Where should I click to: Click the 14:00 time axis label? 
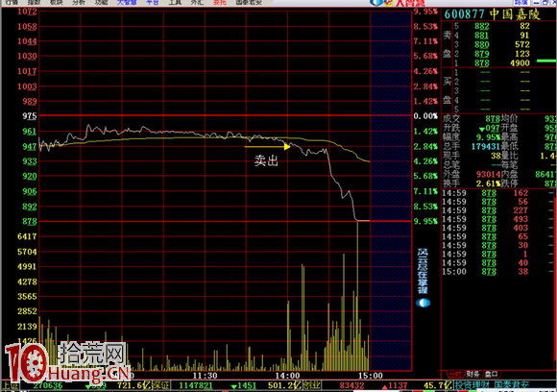click(287, 376)
